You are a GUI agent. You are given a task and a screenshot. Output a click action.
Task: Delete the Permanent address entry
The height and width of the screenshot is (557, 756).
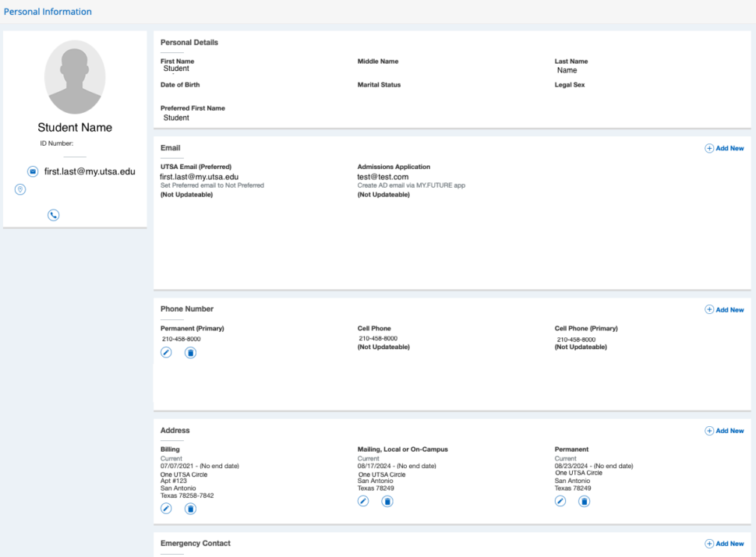click(x=585, y=501)
